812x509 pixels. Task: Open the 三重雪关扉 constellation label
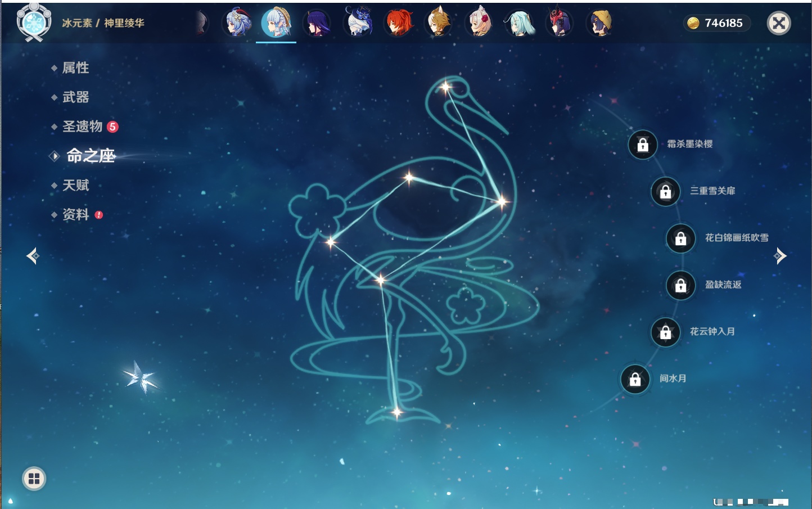click(712, 191)
